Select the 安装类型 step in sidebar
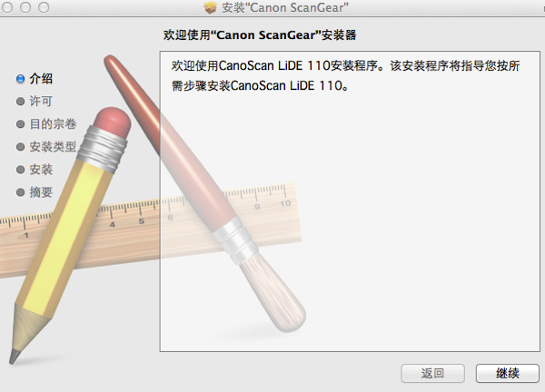The height and width of the screenshot is (392, 545). pos(53,146)
